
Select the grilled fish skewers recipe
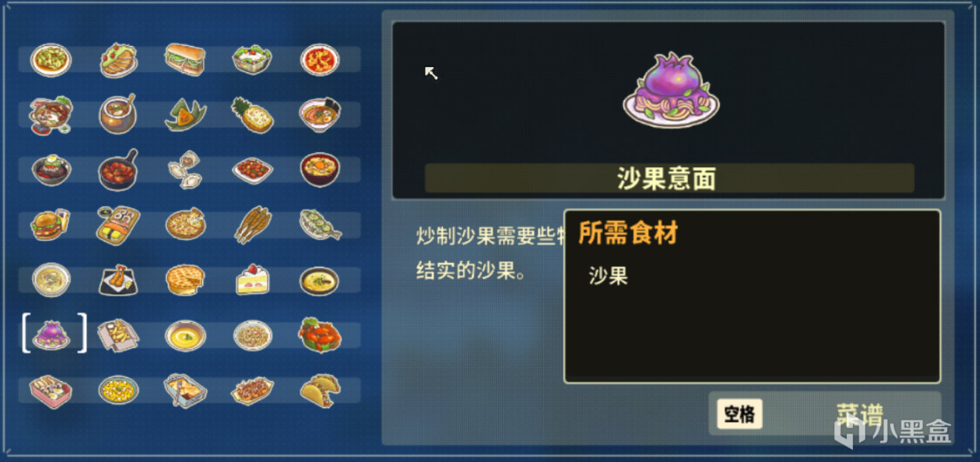tap(253, 224)
